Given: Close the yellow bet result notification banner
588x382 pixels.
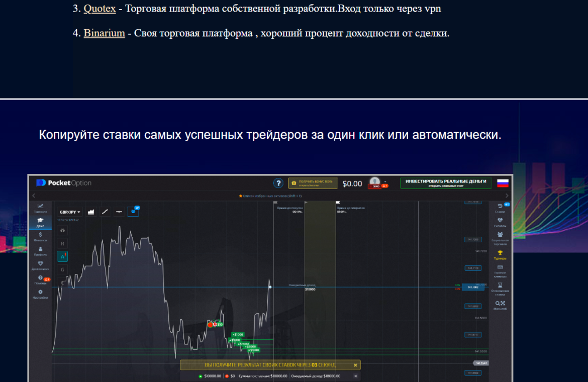Looking at the screenshot, I should point(355,365).
